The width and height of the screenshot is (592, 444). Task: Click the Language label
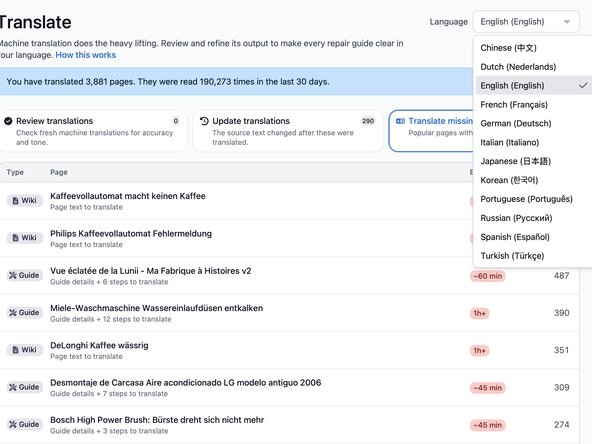click(x=449, y=22)
